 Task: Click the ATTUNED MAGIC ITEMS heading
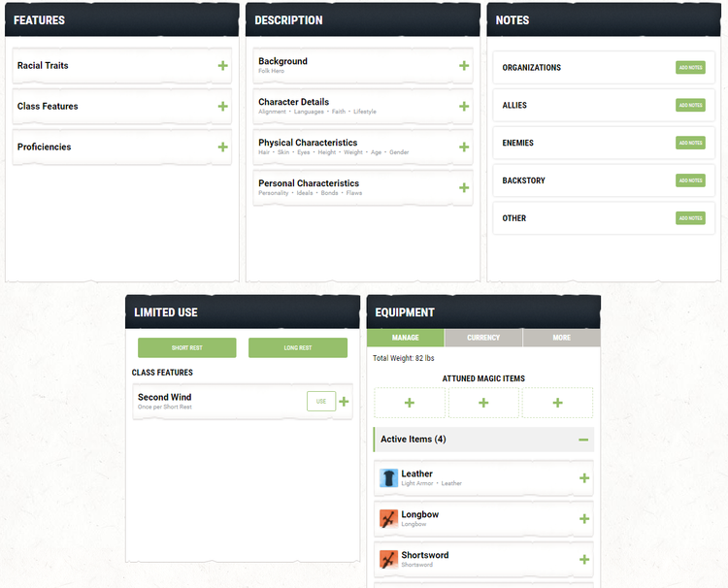pos(483,378)
